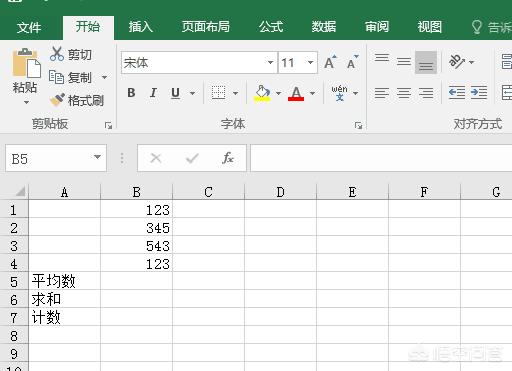Apply cell borders icon
The height and width of the screenshot is (371, 512).
pyautogui.click(x=218, y=93)
